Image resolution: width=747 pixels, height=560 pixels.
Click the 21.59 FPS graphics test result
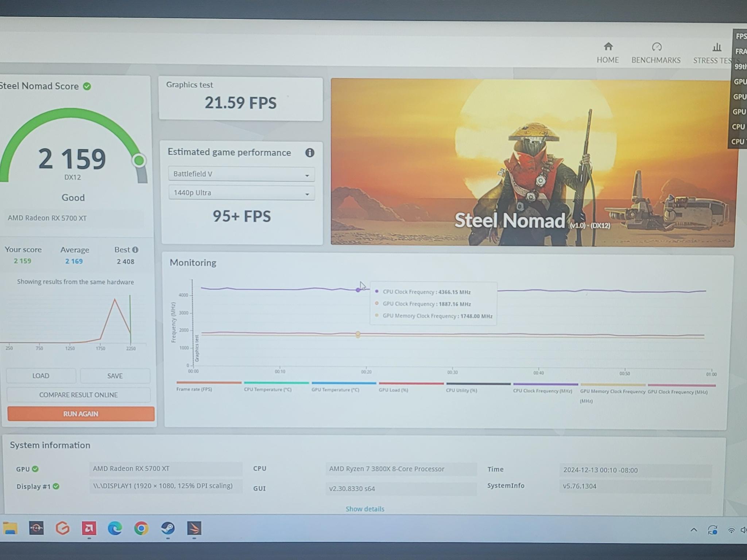coord(240,103)
